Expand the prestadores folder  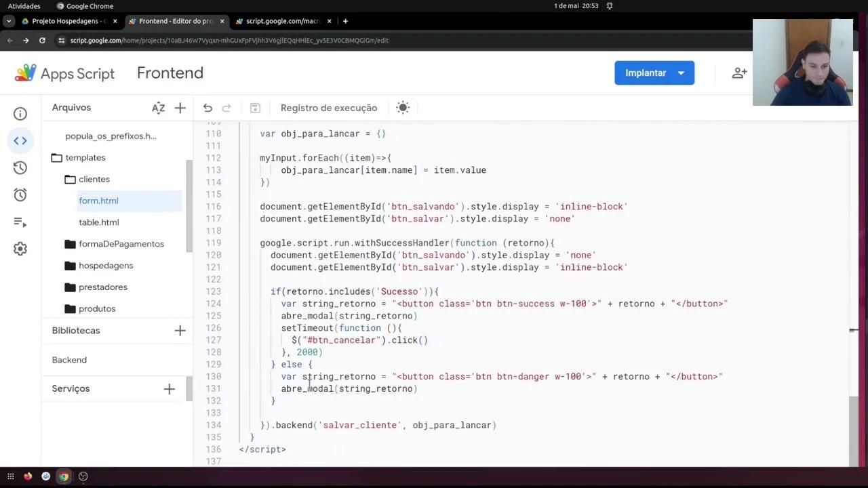coord(70,287)
